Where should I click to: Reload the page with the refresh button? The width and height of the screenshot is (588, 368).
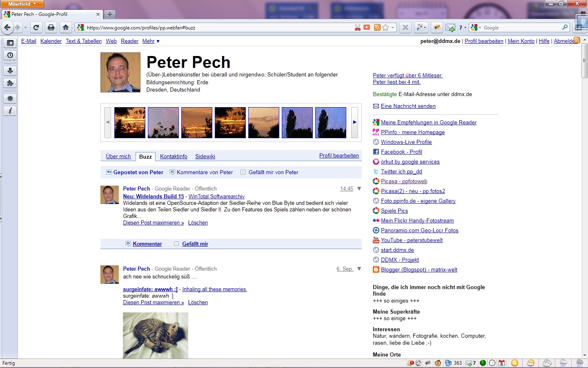point(36,27)
